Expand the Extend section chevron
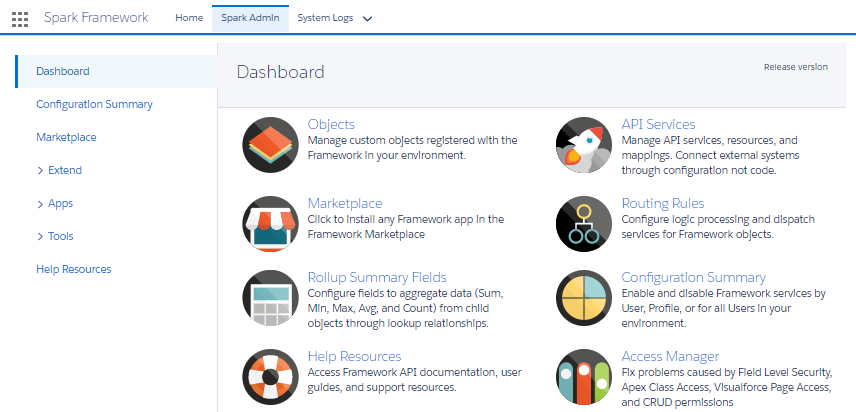This screenshot has height=412, width=856. tap(40, 171)
